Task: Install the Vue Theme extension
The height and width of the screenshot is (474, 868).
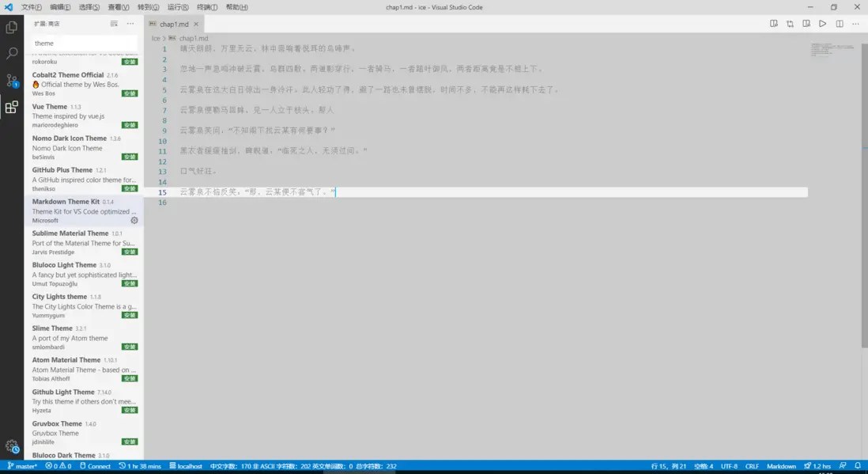Action: pyautogui.click(x=130, y=125)
